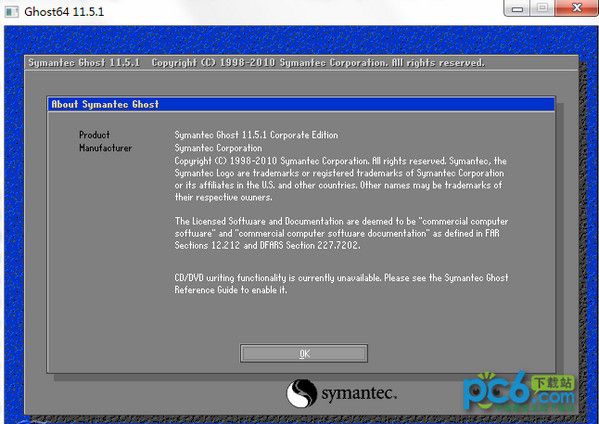Click the 'Manufacturer' label
This screenshot has height=424, width=599.
tap(105, 148)
